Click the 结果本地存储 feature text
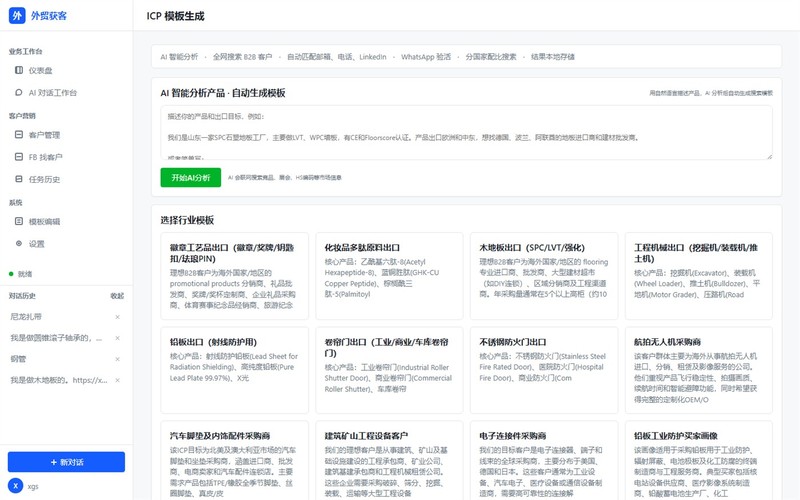Screen dimensions: 800x500 coord(553,57)
